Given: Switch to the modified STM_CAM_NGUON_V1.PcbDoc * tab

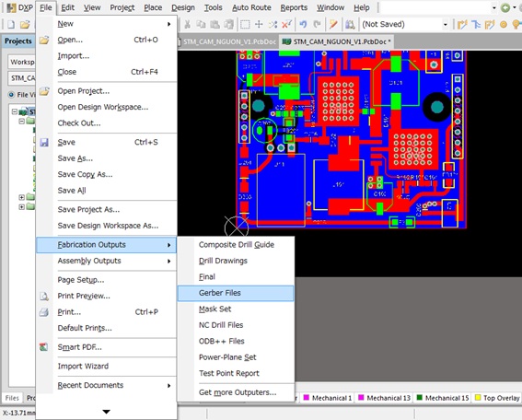Looking at the screenshot, I should 337,42.
